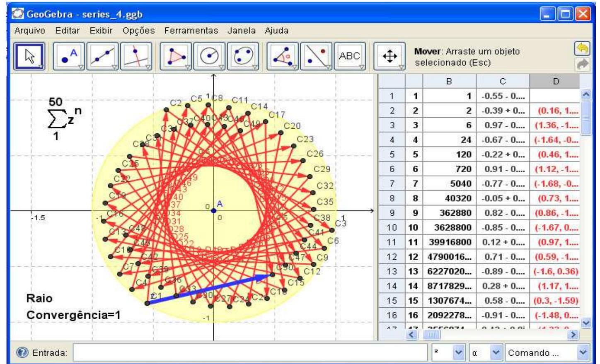Viewport: 600px width, 364px height.
Task: Select the Insert Text ABC tool
Action: pos(350,56)
